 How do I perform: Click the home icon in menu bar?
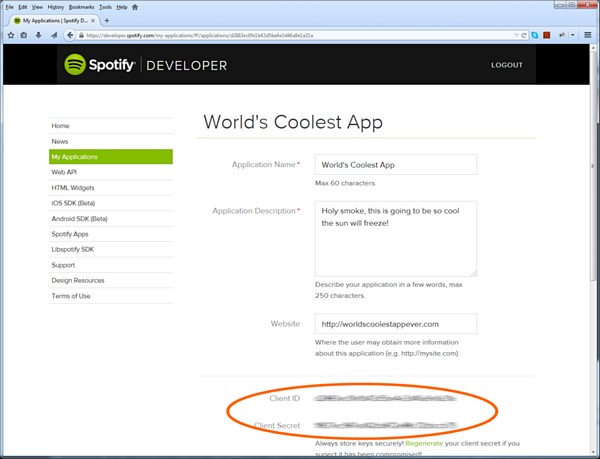pos(135,7)
